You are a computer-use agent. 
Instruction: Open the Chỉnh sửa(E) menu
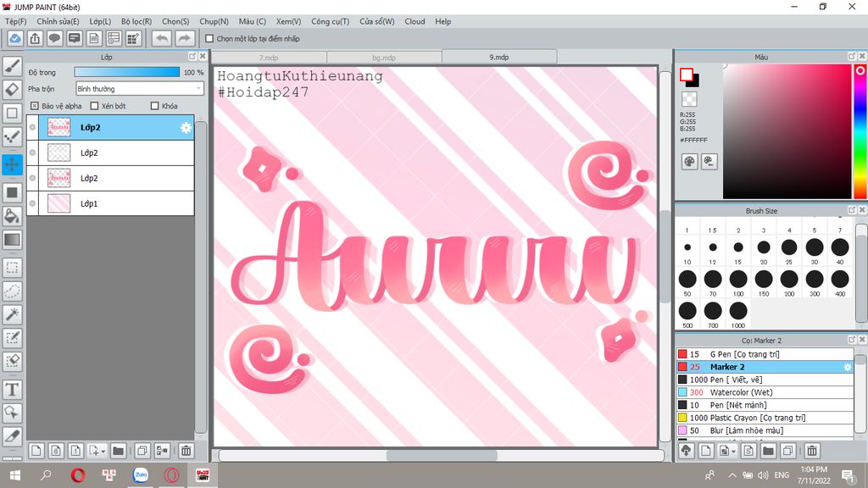[58, 21]
